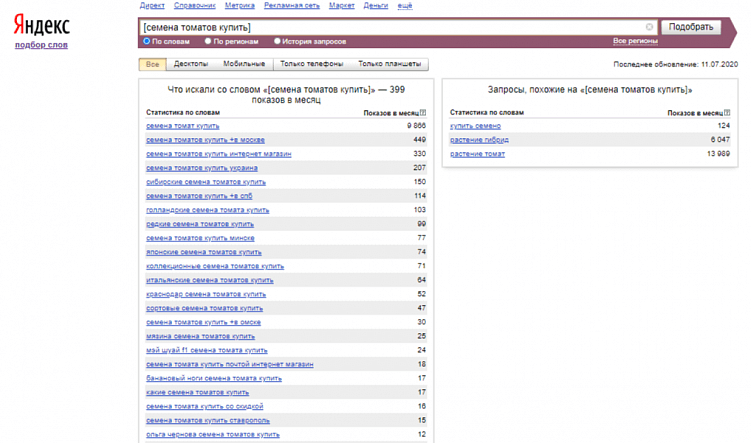This screenshot has height=443, width=751.
Task: Select the 'По словам' radio button
Action: (147, 41)
